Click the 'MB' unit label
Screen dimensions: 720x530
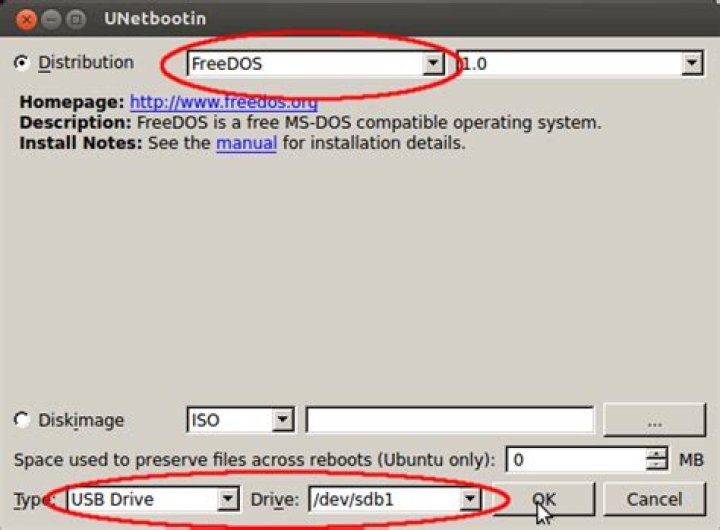(x=691, y=460)
